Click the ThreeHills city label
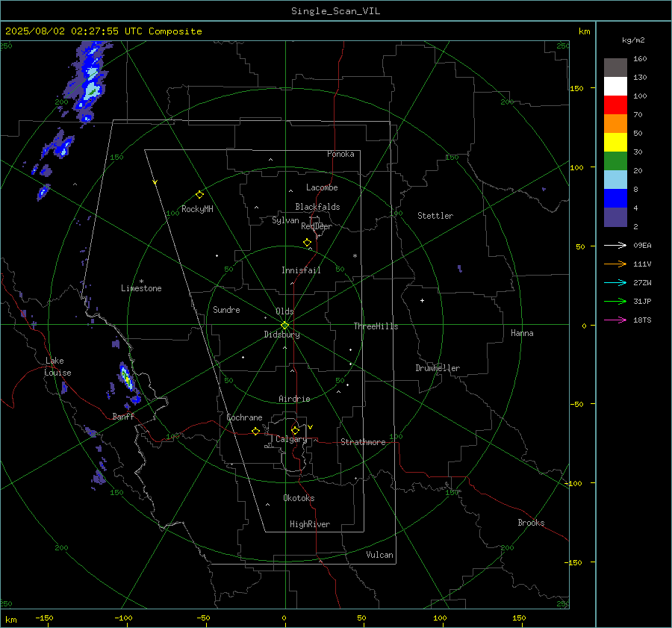The height and width of the screenshot is (628, 672). pyautogui.click(x=376, y=326)
